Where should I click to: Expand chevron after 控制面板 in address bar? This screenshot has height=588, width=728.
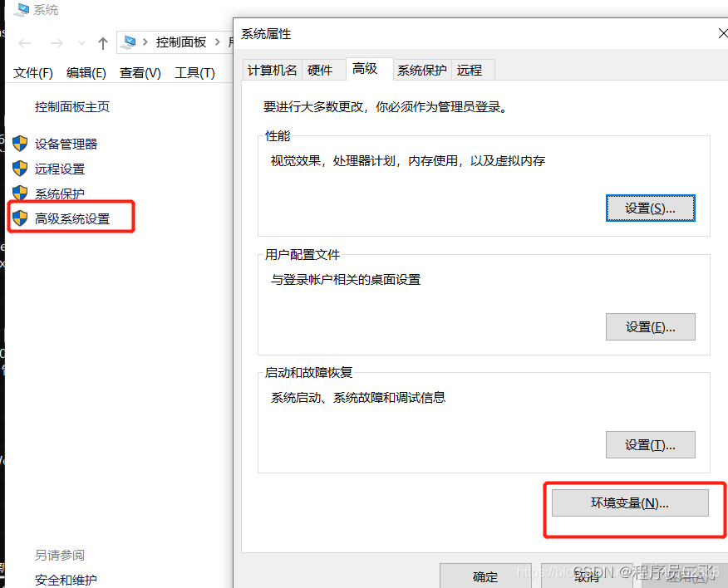coord(217,42)
